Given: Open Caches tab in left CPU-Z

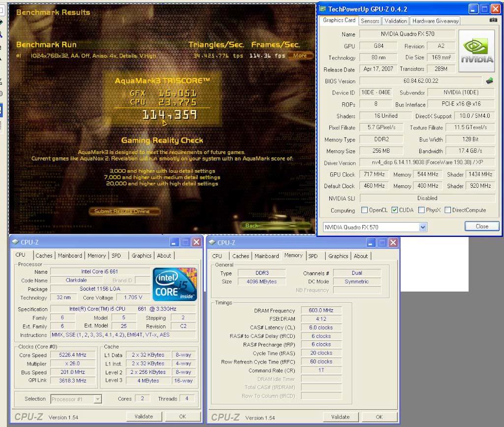Looking at the screenshot, I should pyautogui.click(x=44, y=256).
